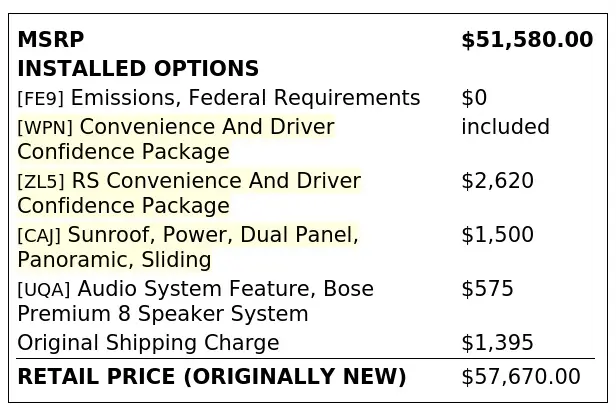Click the $2,620 package price
The height and width of the screenshot is (412, 616).
[x=497, y=181]
